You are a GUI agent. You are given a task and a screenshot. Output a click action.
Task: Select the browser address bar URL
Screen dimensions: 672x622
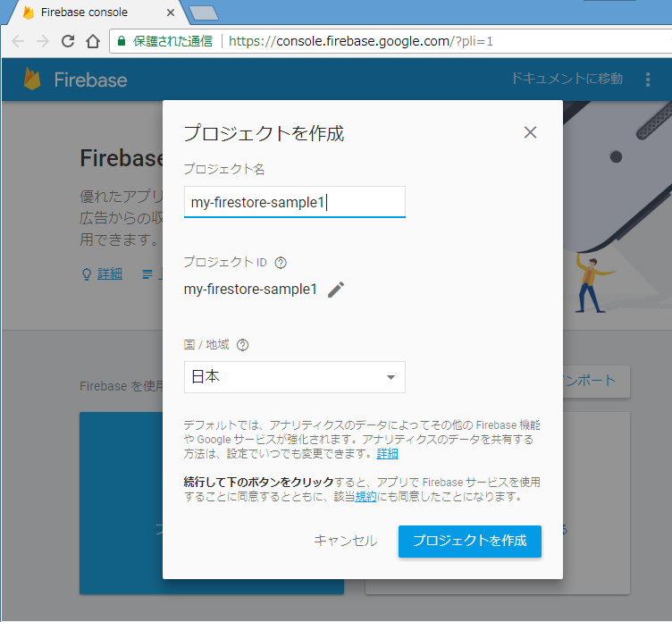pos(361,41)
